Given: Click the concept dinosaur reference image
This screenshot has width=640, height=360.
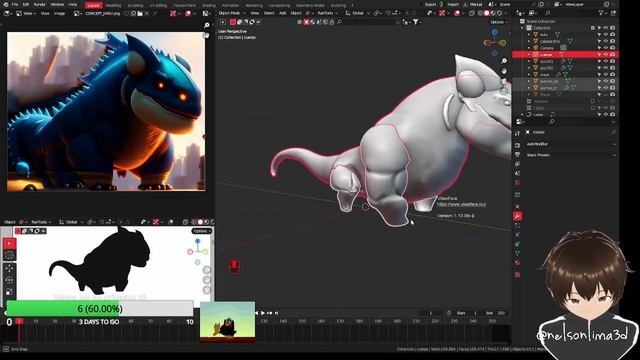Looking at the screenshot, I should [106, 112].
